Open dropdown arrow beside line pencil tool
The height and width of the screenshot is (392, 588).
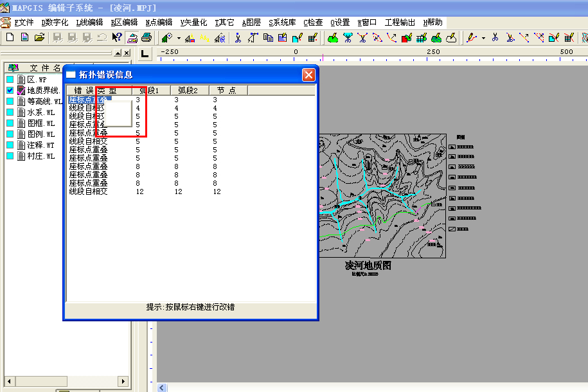tap(483, 38)
